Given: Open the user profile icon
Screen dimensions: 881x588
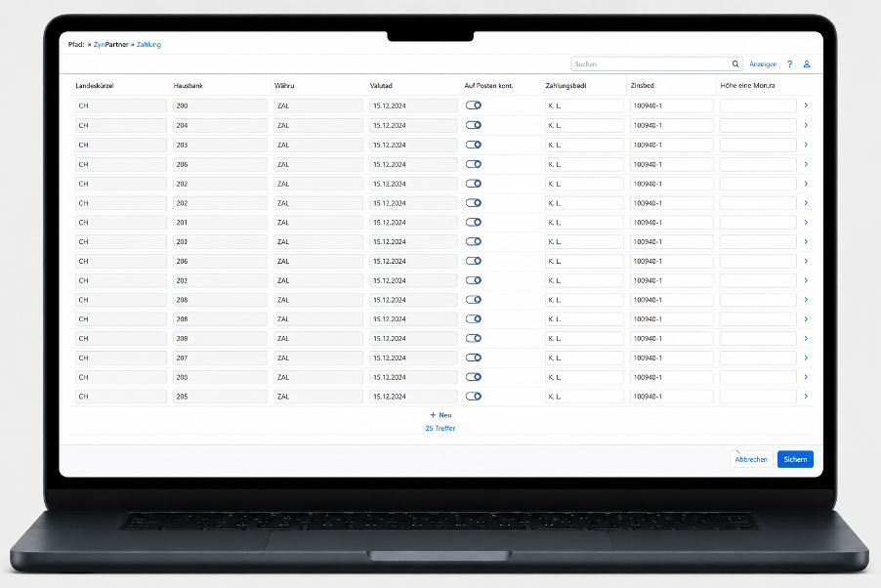Looking at the screenshot, I should [x=806, y=64].
